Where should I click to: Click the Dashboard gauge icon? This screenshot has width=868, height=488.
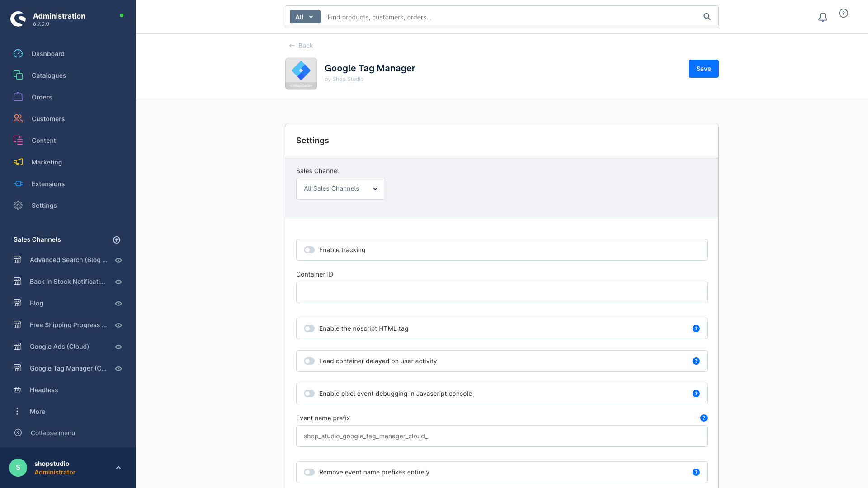click(18, 54)
